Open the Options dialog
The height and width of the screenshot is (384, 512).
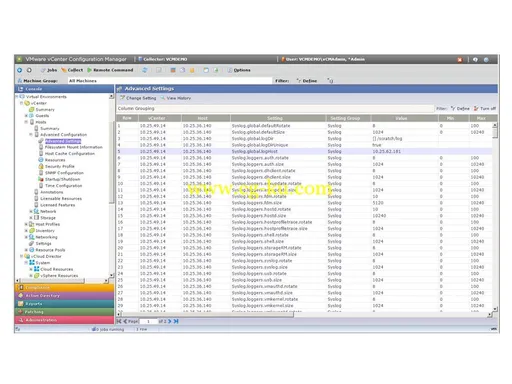(239, 70)
